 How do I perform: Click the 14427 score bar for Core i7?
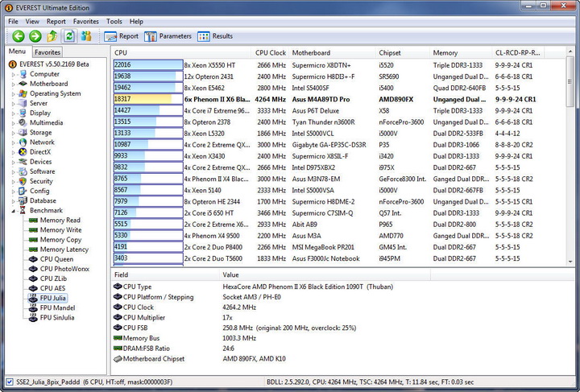tap(148, 110)
